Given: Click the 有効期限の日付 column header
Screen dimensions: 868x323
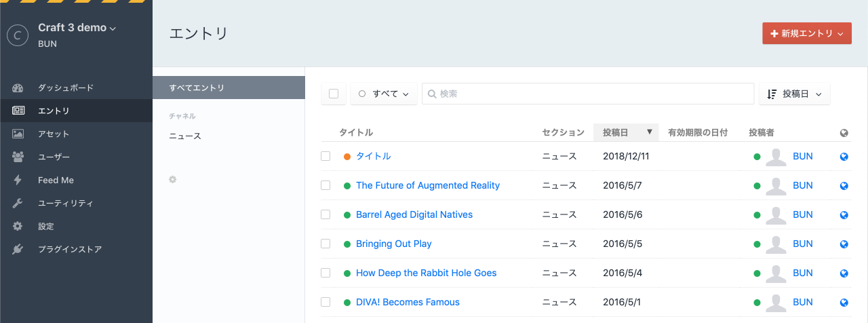Looking at the screenshot, I should 698,132.
